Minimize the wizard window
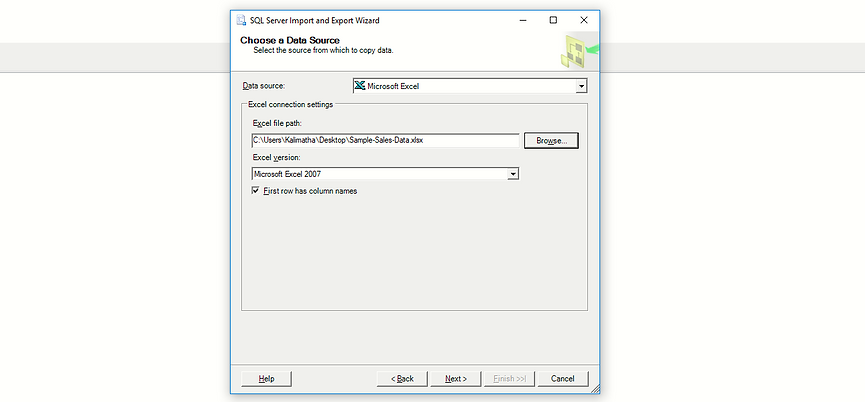The width and height of the screenshot is (865, 402). click(x=522, y=20)
